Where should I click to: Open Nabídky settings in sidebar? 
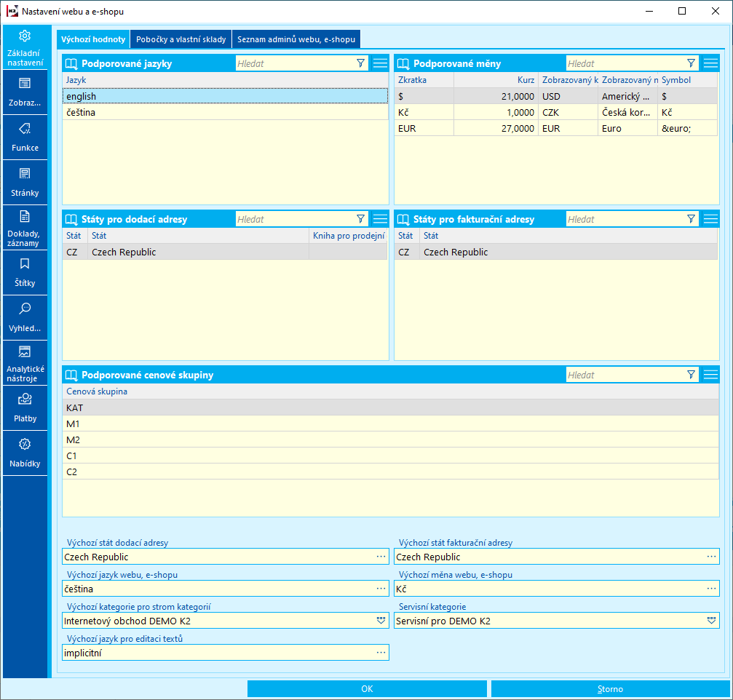pos(25,453)
